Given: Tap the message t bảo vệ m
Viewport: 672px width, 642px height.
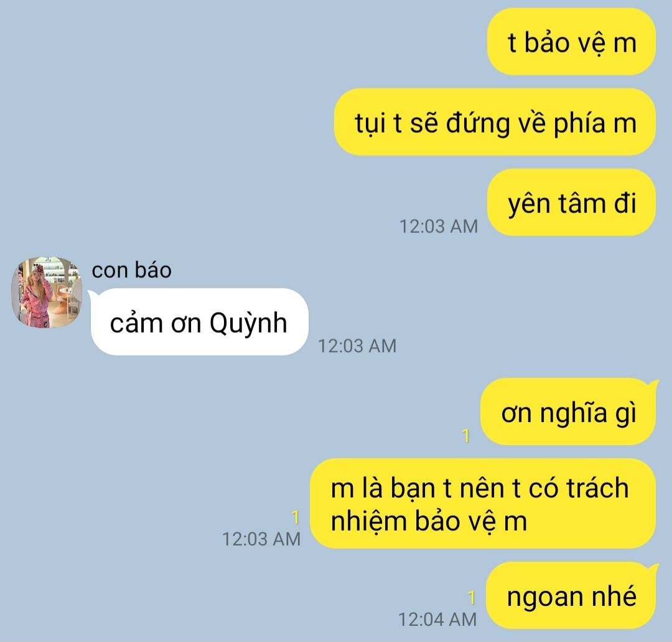Looking at the screenshot, I should click(571, 42).
